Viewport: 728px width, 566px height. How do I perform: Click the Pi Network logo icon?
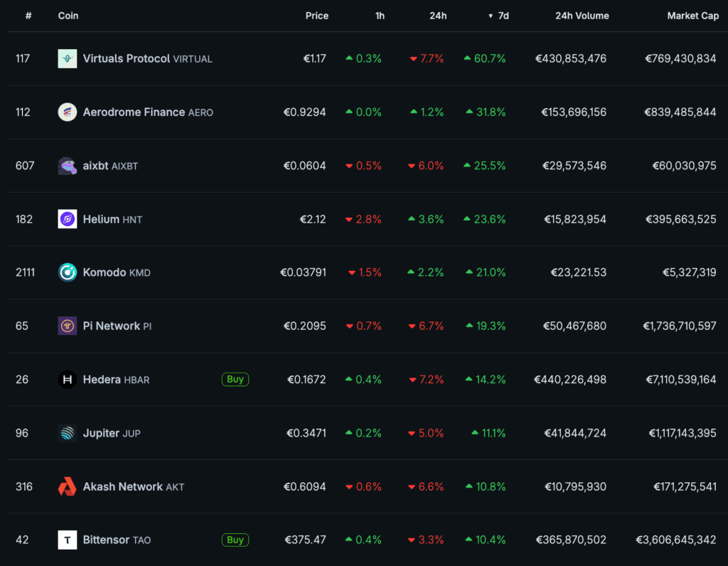[67, 326]
